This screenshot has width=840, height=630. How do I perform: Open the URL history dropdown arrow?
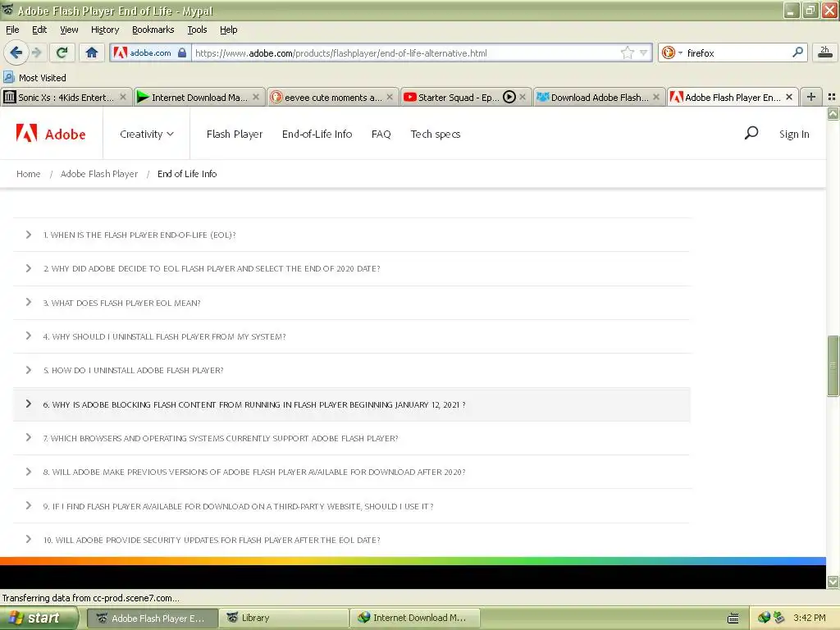point(643,52)
